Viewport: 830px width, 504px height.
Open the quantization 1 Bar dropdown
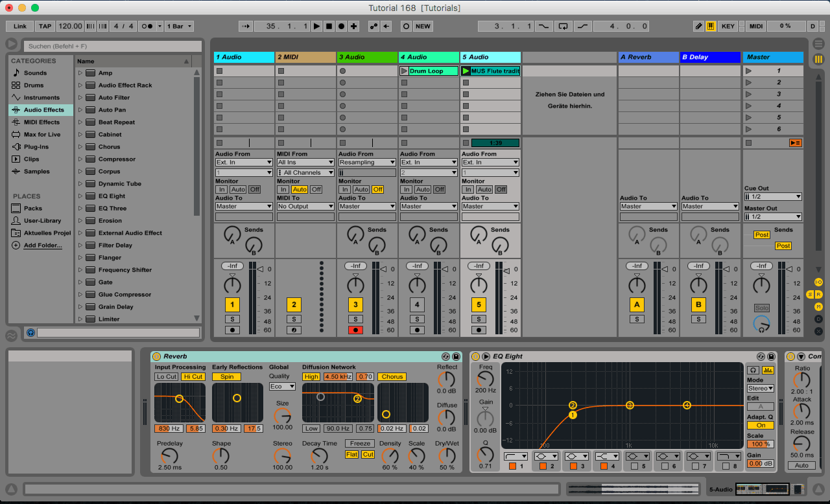click(179, 27)
